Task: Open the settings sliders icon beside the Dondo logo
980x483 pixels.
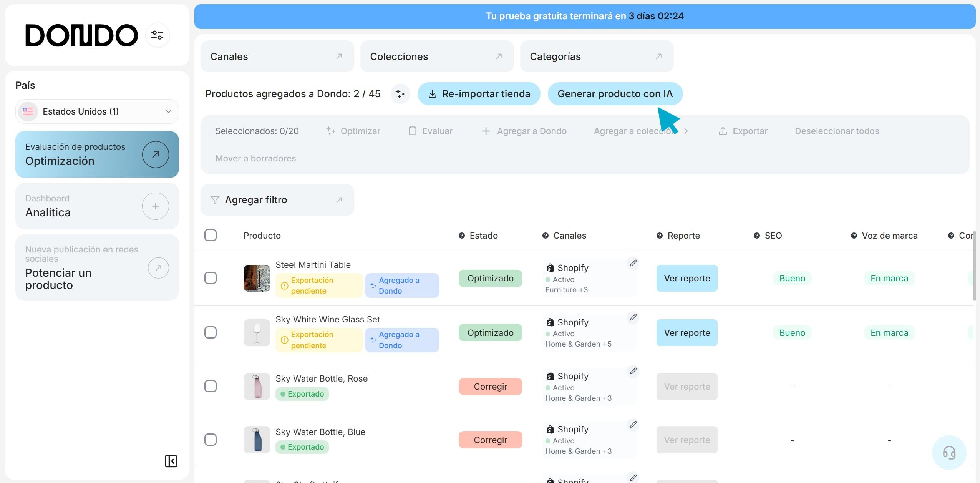Action: coord(157,35)
